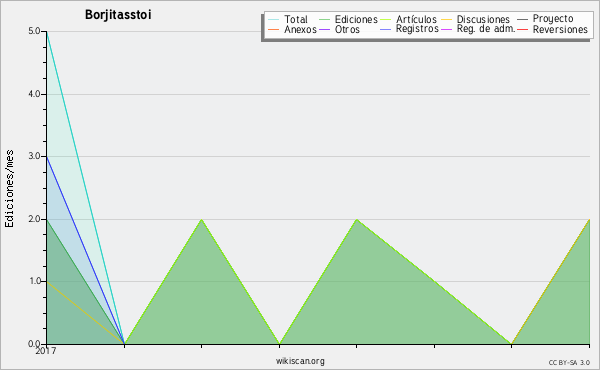Click the red Reversiones line swatch
This screenshot has height=370, width=600.
pyautogui.click(x=522, y=29)
